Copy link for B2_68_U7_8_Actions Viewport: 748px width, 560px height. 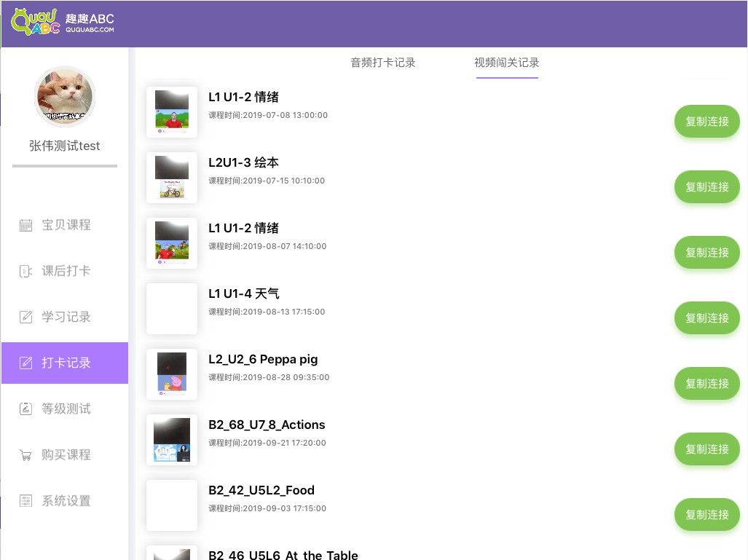click(706, 449)
